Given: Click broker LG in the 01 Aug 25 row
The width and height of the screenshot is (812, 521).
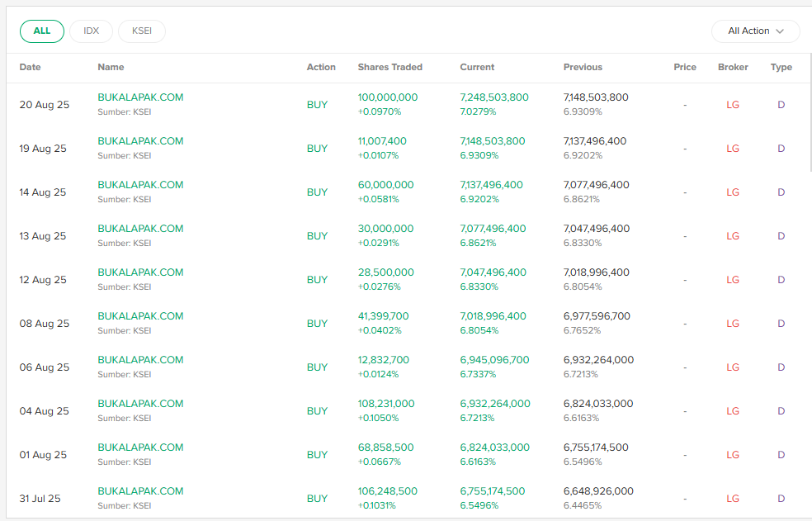Looking at the screenshot, I should tap(733, 455).
